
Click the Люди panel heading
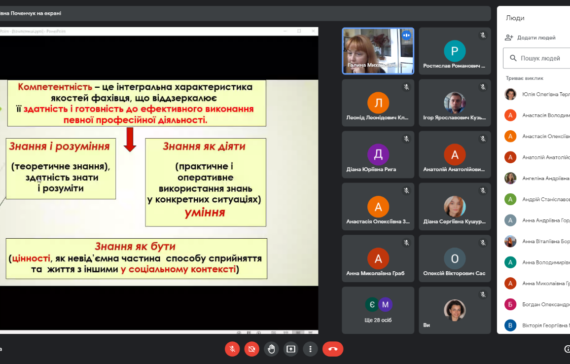coord(515,18)
